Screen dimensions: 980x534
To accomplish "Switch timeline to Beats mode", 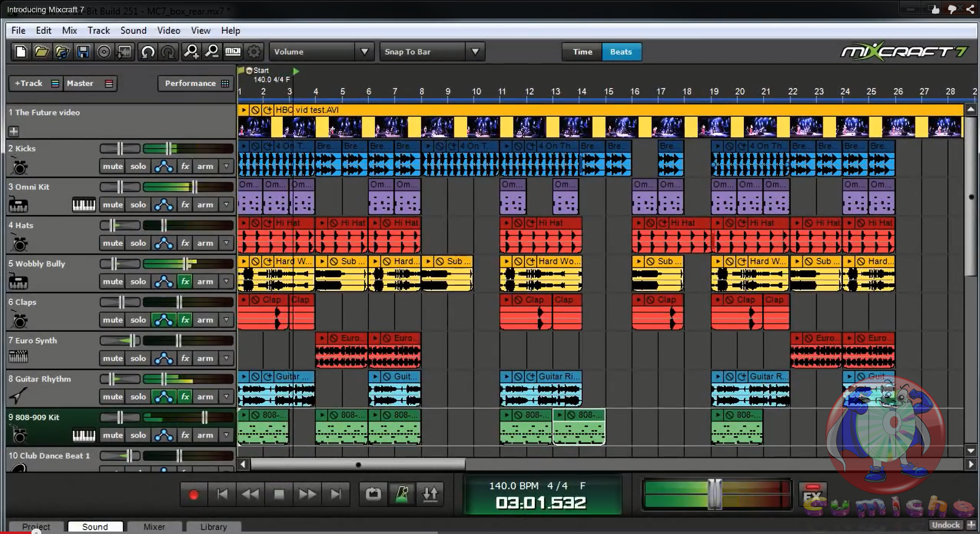I will [x=621, y=52].
